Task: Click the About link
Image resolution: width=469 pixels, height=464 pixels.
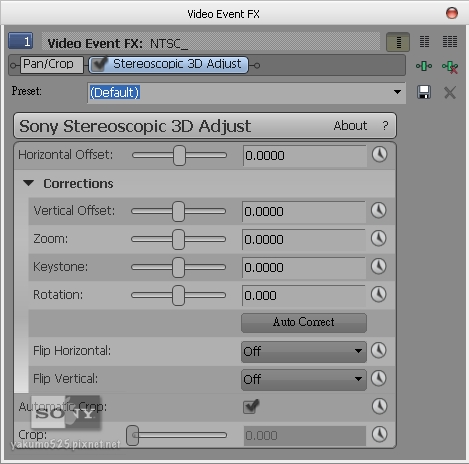Action: click(x=350, y=126)
